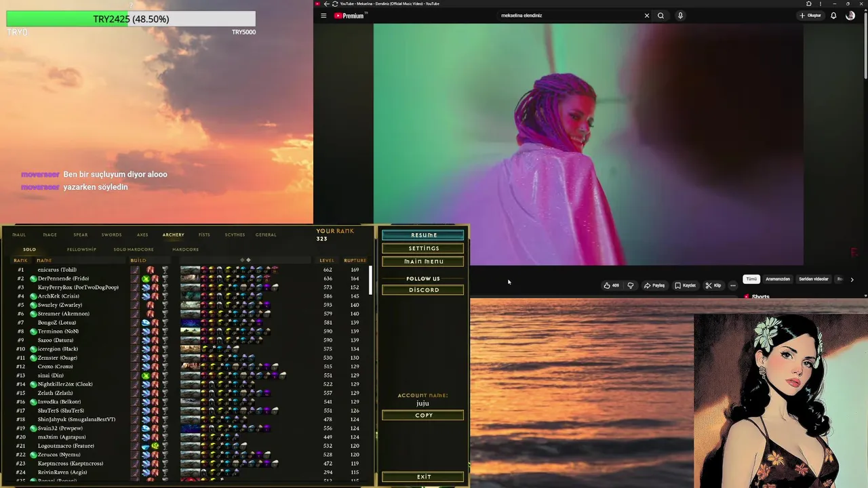
Task: Click build page indicator diamonds
Action: [x=245, y=260]
